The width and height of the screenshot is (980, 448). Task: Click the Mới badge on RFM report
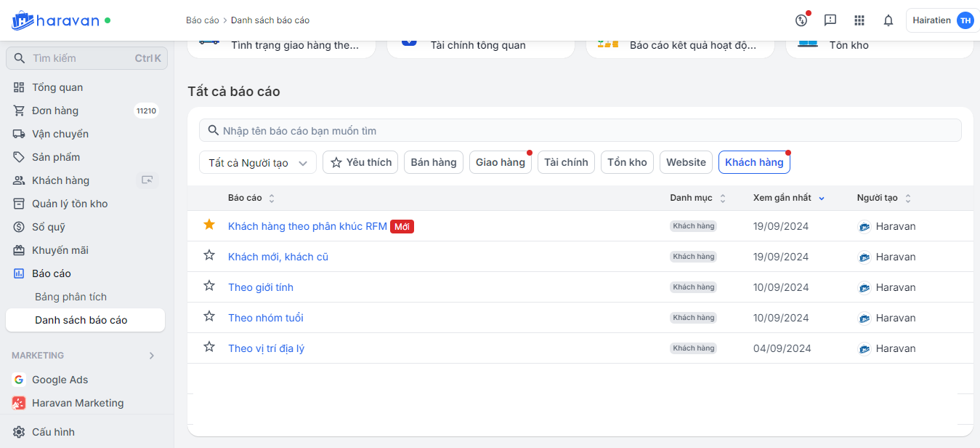tap(402, 226)
